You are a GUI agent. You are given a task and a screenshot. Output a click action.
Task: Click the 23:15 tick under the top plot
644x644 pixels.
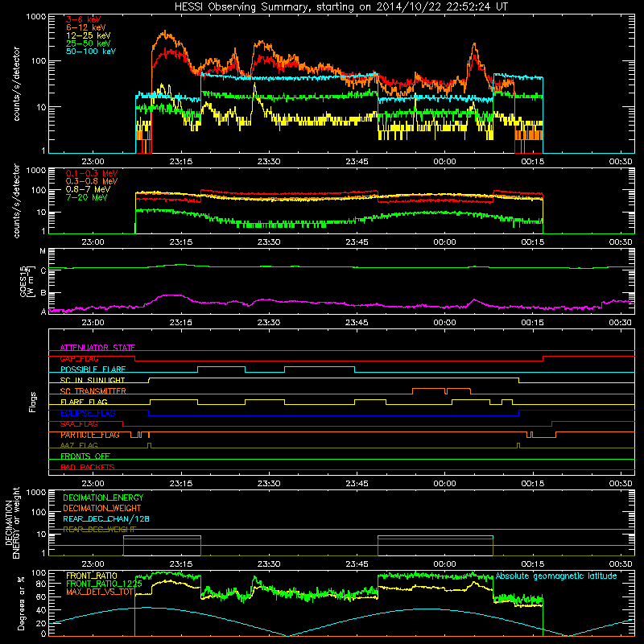[x=180, y=162]
